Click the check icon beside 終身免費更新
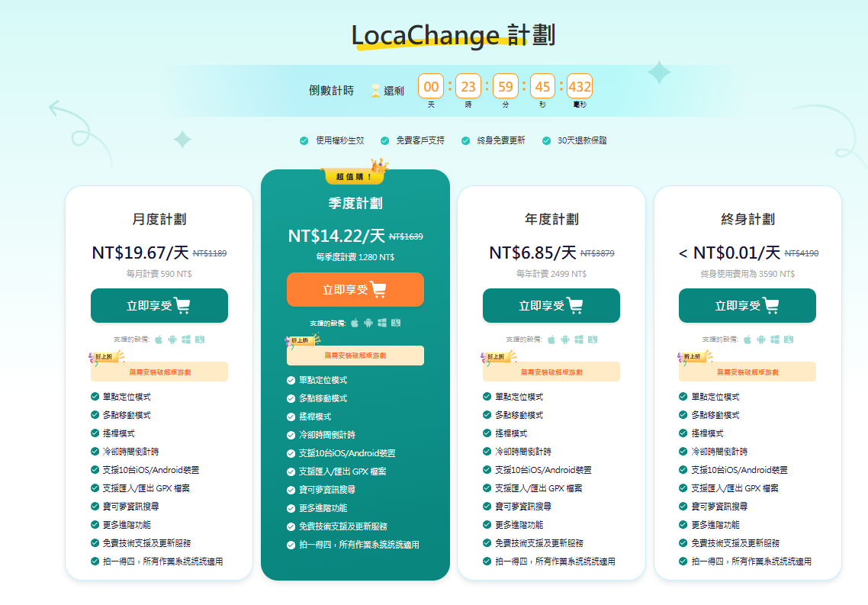The height and width of the screenshot is (605, 868). (465, 140)
